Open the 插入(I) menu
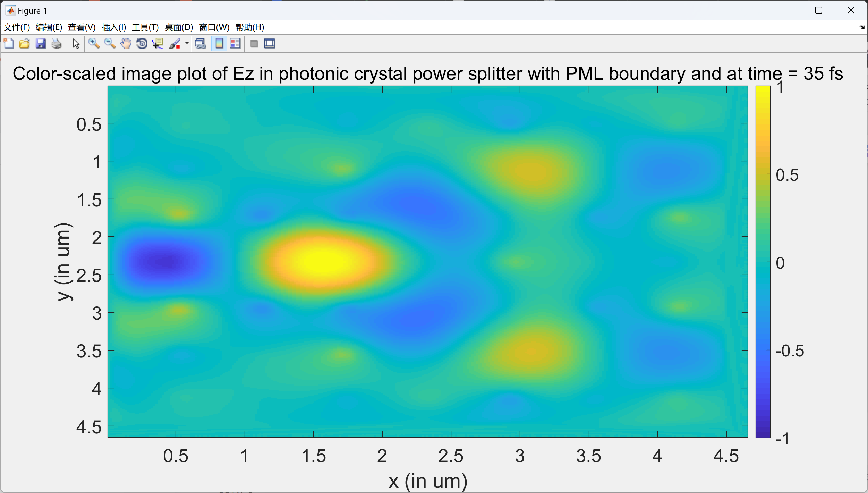The height and width of the screenshot is (493, 868). click(x=113, y=27)
